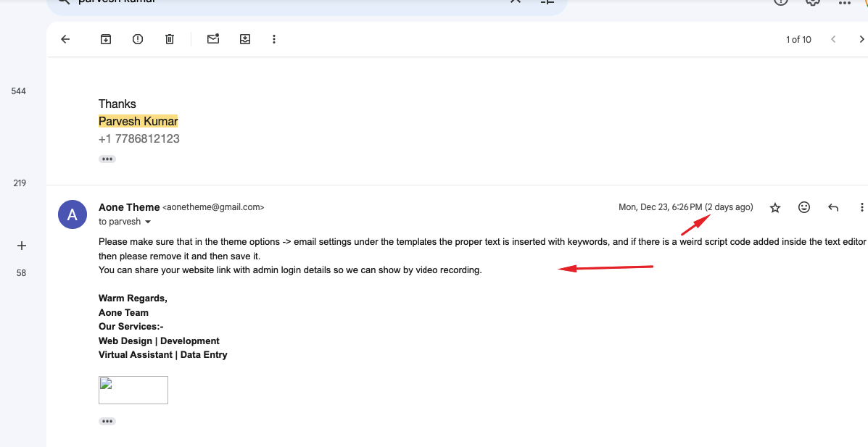Click sidebar count 544
868x447 pixels.
[x=19, y=91]
